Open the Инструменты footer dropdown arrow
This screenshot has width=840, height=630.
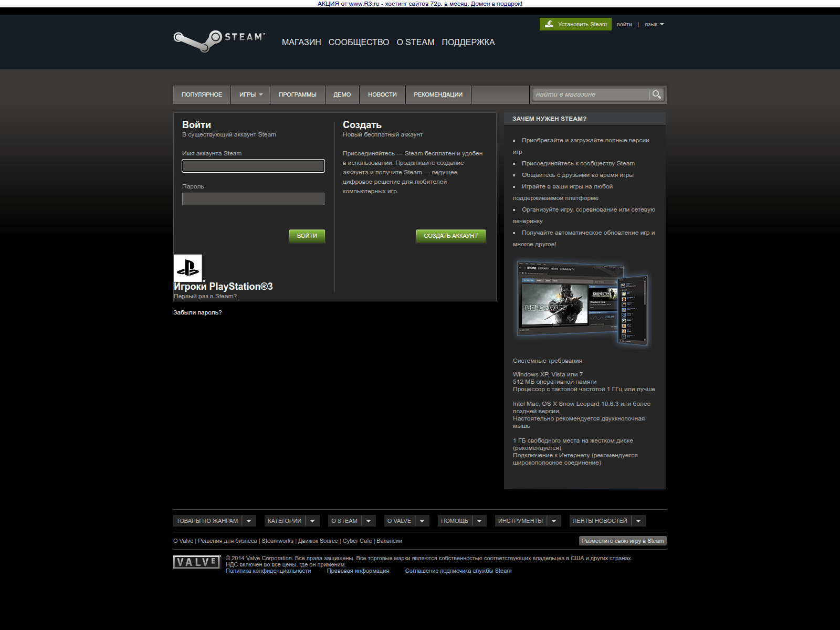point(554,521)
